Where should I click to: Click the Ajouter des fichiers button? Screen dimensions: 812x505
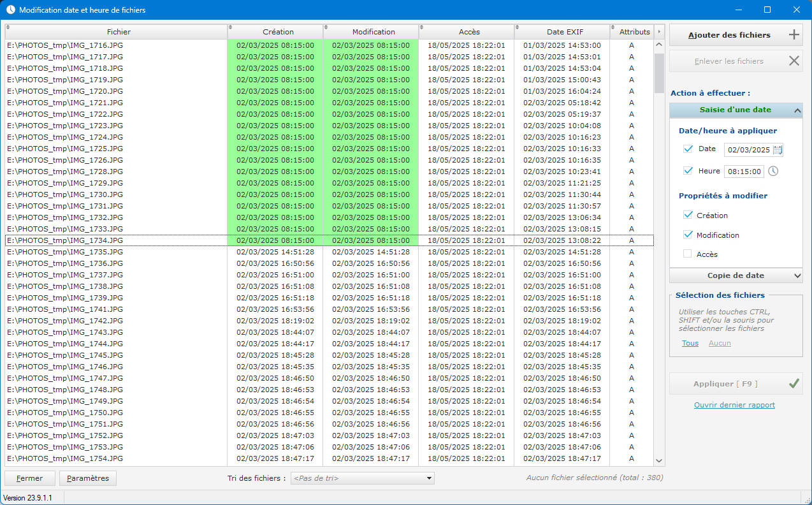coord(736,35)
